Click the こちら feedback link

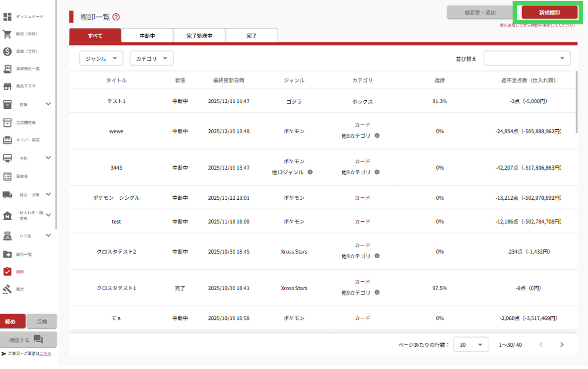[x=45, y=354]
